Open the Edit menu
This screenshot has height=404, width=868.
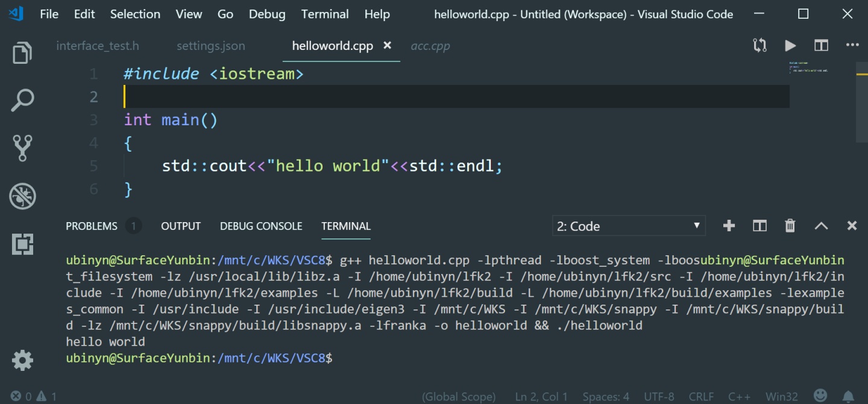[84, 14]
